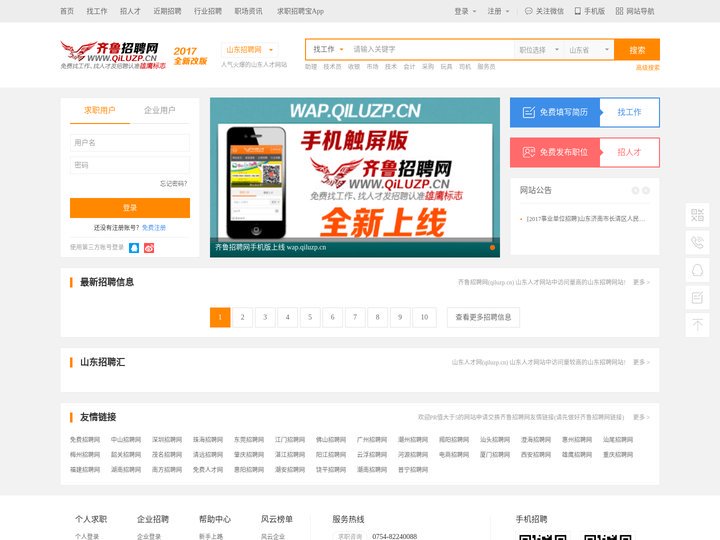
Task: Expand the 登录 dropdown in top bar
Action: coord(465,11)
